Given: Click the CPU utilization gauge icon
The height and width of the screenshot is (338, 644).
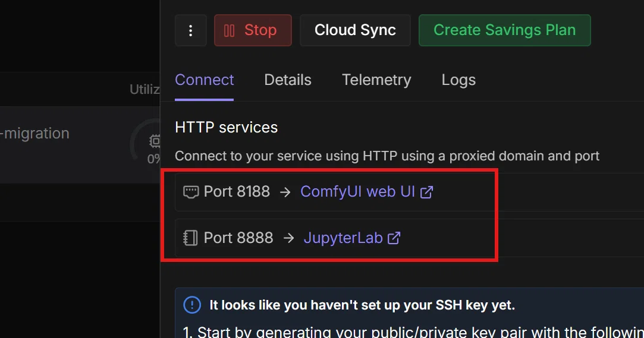Looking at the screenshot, I should (155, 141).
